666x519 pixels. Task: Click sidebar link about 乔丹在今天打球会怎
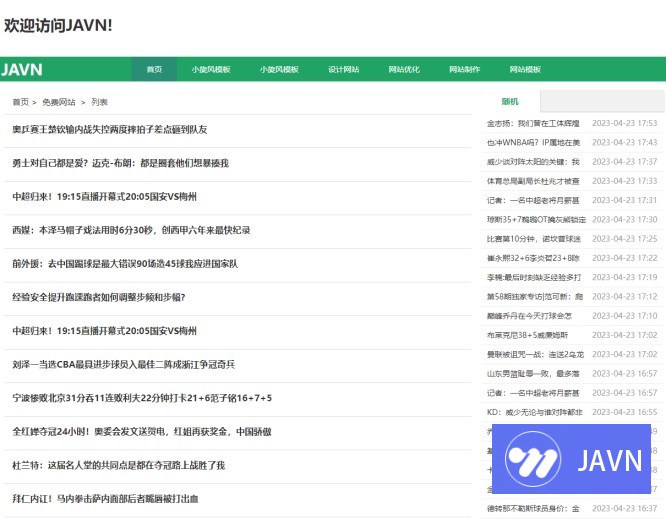(x=529, y=316)
